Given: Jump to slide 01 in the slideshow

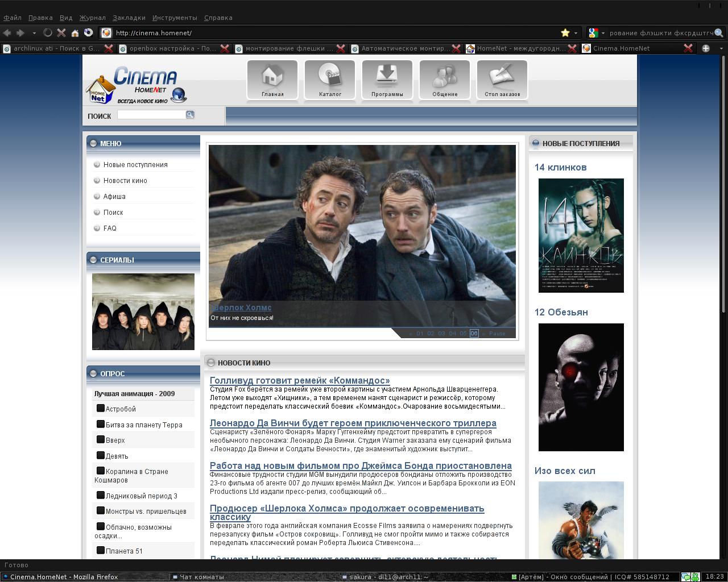Looking at the screenshot, I should [420, 334].
